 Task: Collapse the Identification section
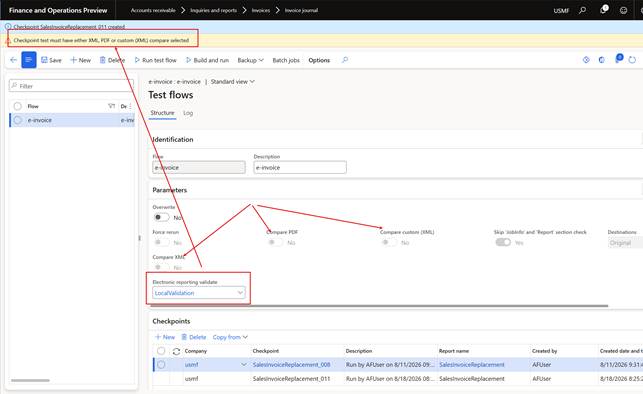point(173,139)
